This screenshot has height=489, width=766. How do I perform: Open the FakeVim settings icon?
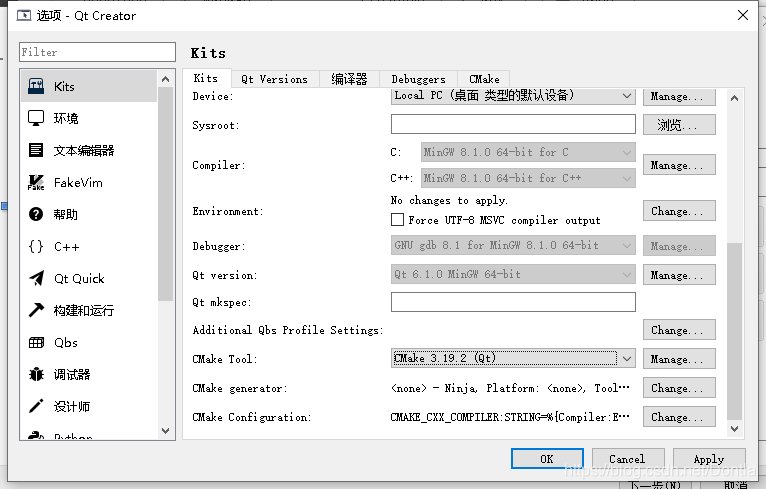click(x=36, y=182)
